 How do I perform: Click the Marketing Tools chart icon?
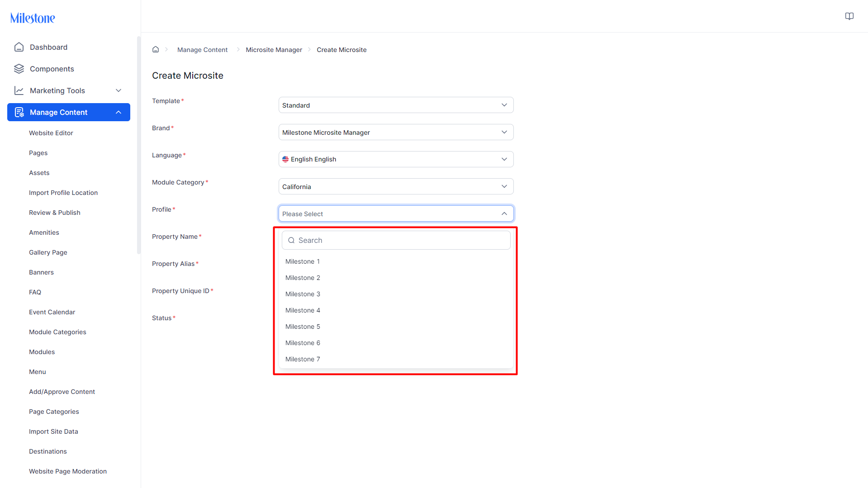pyautogui.click(x=19, y=90)
